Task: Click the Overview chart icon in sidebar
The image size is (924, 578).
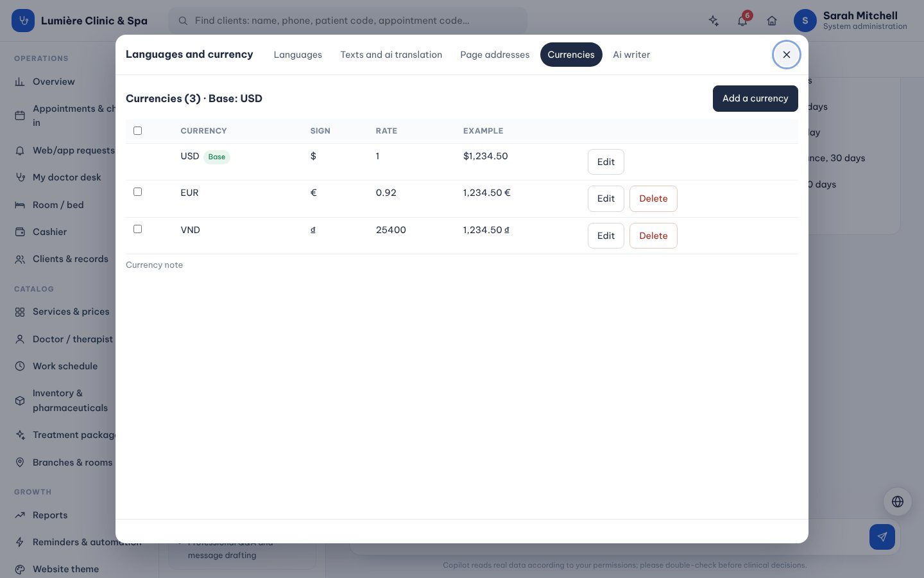Action: [20, 82]
